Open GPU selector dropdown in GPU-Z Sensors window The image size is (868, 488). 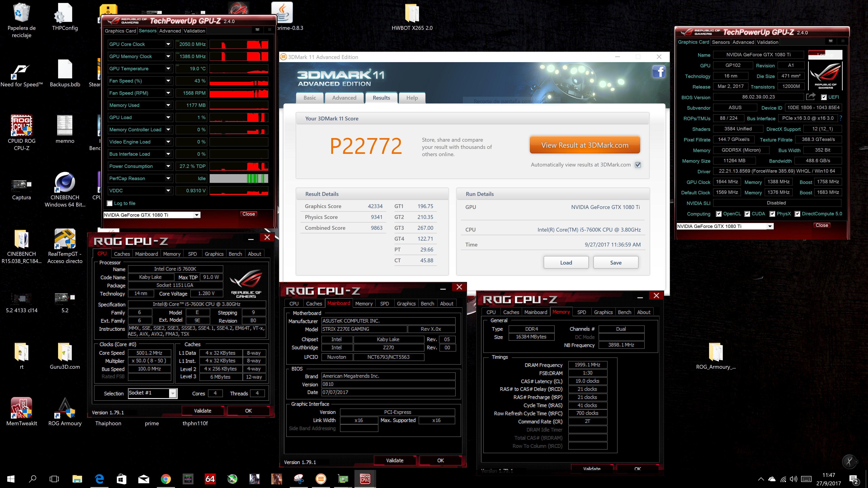[x=197, y=215]
